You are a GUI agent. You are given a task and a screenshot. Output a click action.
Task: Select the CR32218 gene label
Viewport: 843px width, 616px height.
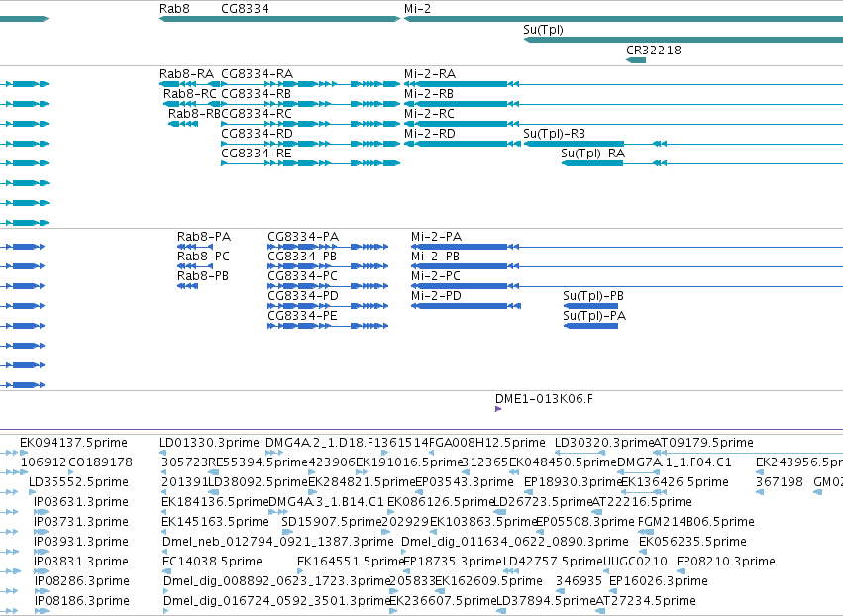tap(654, 50)
